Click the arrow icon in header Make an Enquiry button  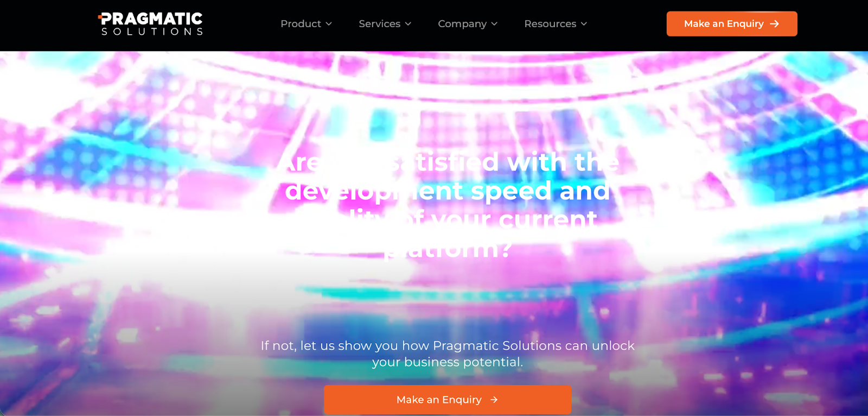[x=775, y=24]
